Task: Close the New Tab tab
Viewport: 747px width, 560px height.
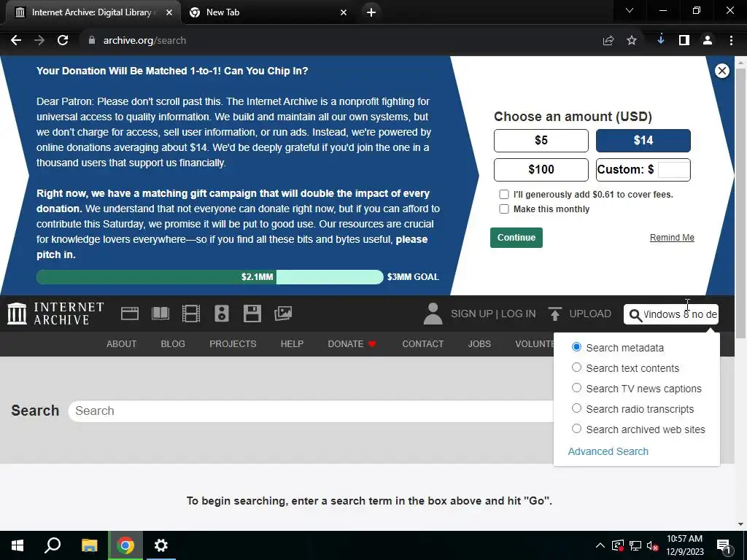Action: pos(344,12)
